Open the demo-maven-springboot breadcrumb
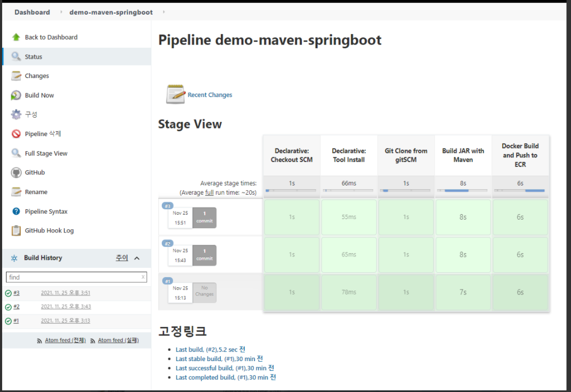571x392 pixels. 111,12
